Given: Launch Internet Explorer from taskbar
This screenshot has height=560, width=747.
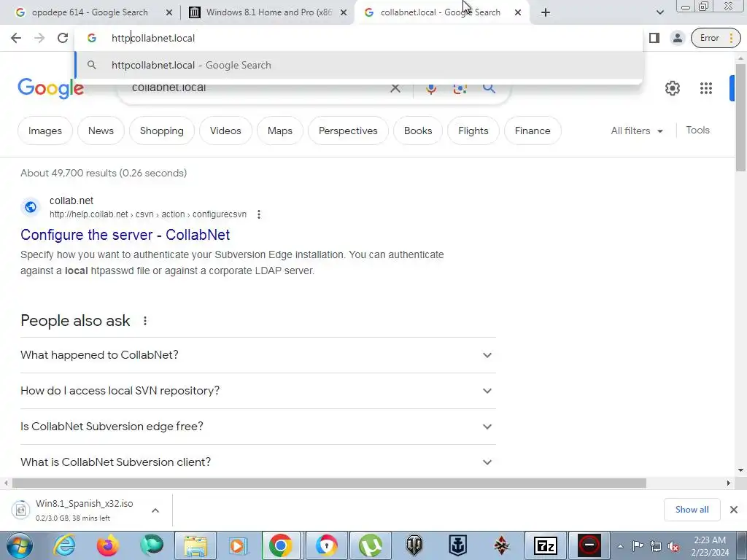Looking at the screenshot, I should 64,545.
